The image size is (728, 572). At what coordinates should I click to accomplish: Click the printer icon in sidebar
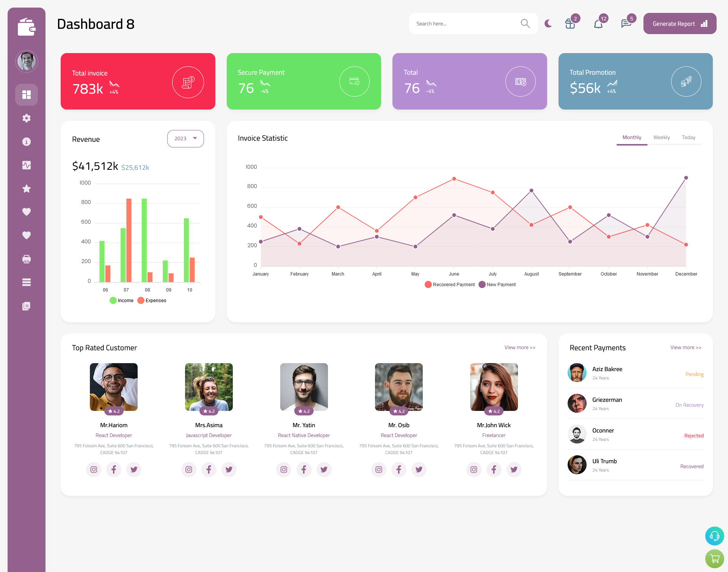pyautogui.click(x=27, y=259)
